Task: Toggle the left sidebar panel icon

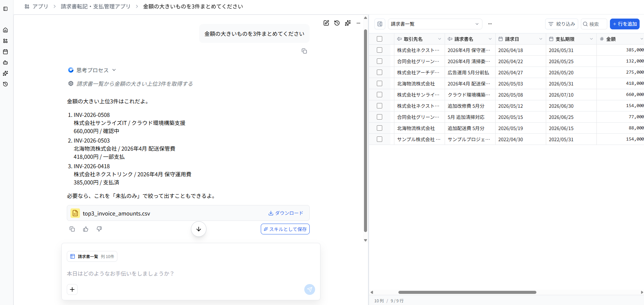Action: [5, 9]
